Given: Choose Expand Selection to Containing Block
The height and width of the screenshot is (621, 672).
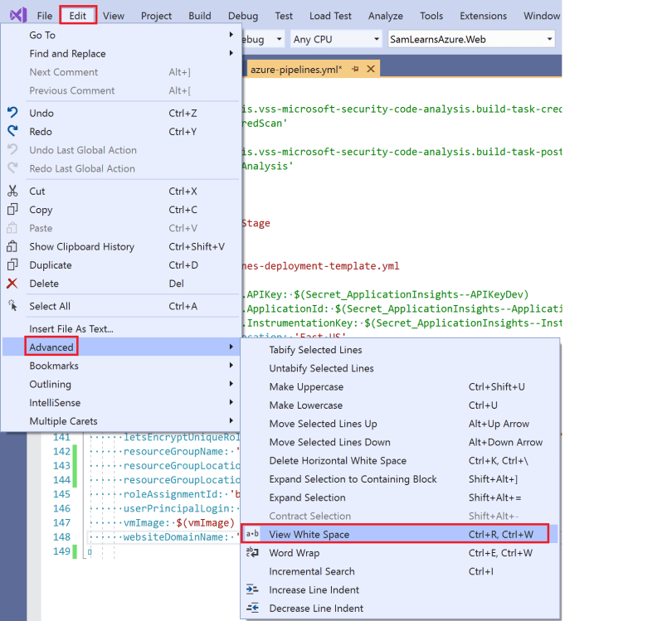Looking at the screenshot, I should [400, 479].
